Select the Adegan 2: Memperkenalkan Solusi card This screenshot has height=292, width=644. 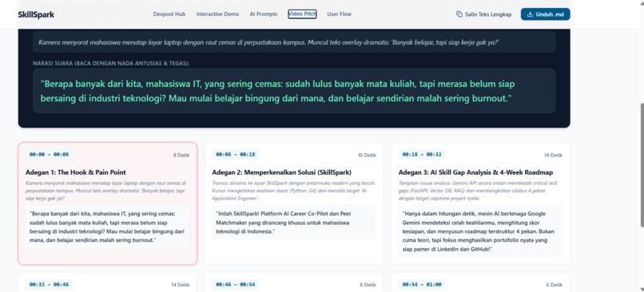(294, 203)
